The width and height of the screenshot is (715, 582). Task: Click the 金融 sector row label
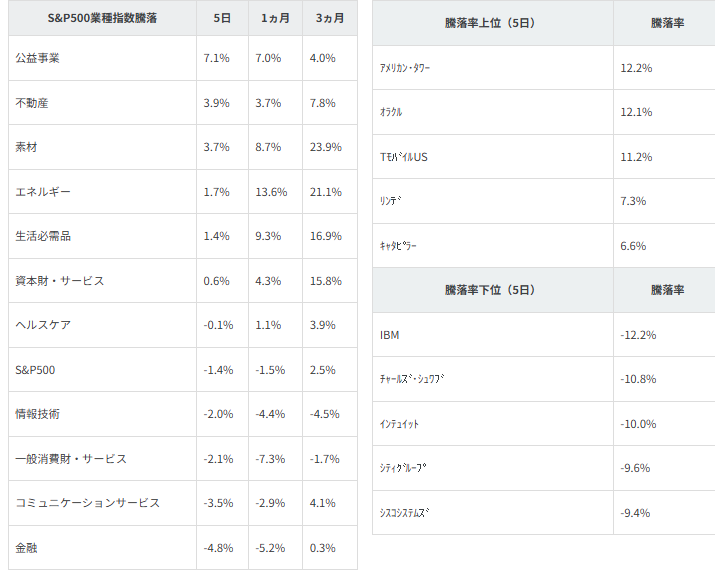(x=27, y=548)
